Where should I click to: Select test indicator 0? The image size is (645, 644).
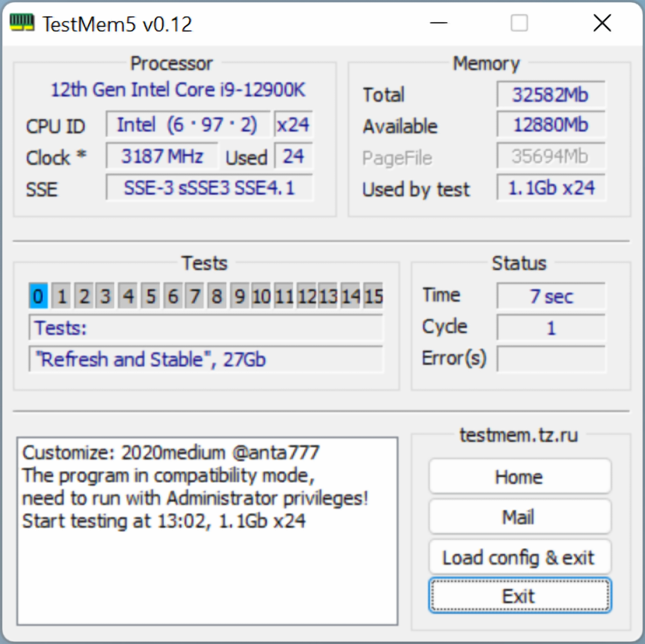click(x=38, y=296)
